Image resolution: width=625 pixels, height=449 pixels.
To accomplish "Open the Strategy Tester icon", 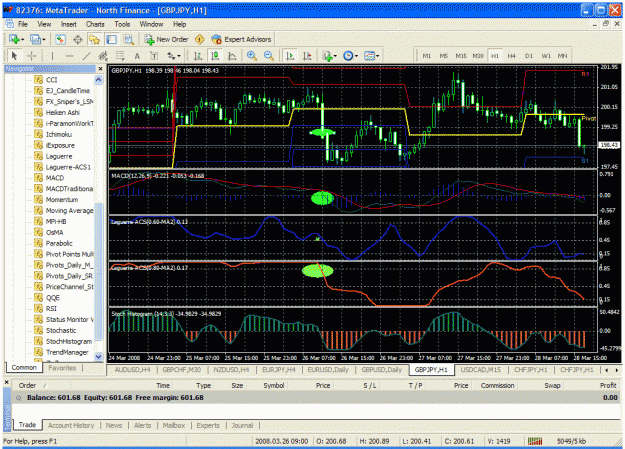I will pyautogui.click(x=128, y=39).
